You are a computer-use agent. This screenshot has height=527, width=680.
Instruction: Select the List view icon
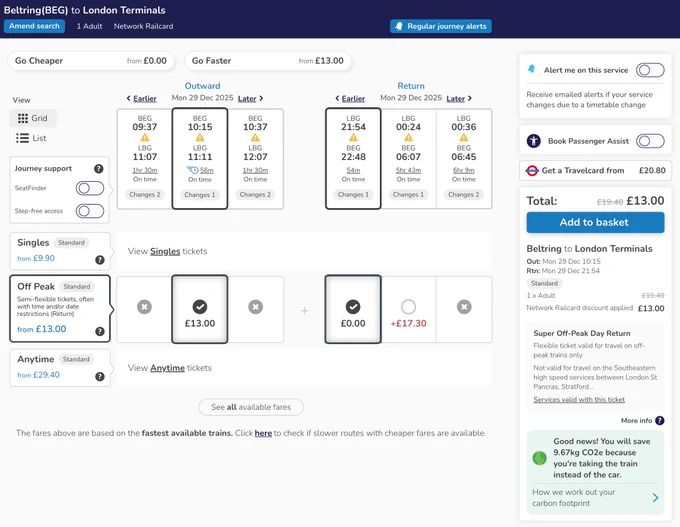tap(23, 138)
